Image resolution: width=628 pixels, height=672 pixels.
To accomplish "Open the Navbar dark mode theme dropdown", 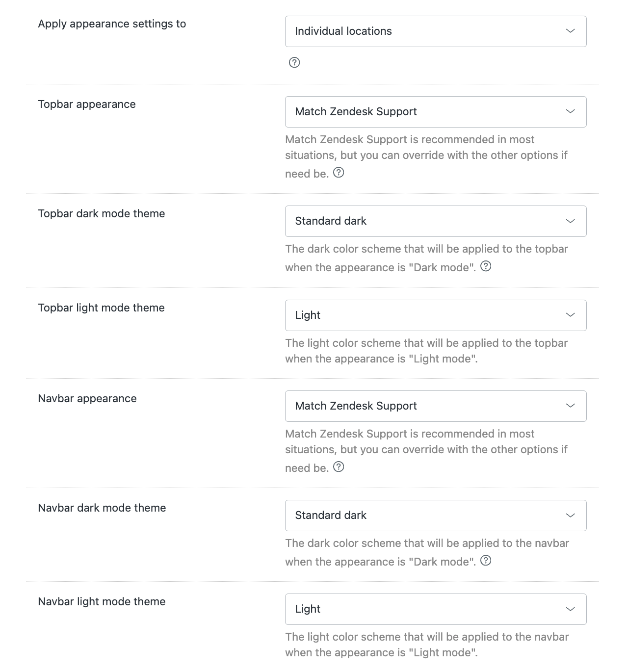I will (436, 516).
